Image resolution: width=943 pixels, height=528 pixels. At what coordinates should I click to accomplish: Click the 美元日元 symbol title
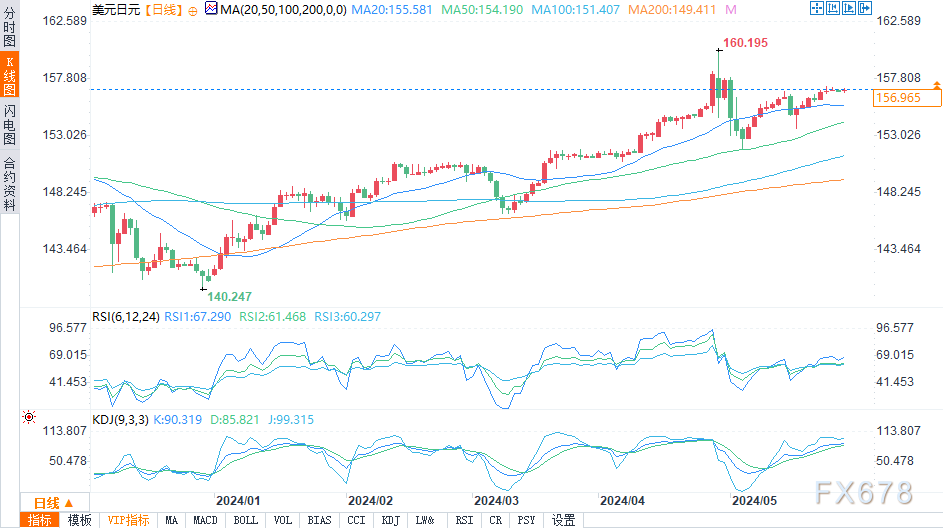[x=116, y=10]
